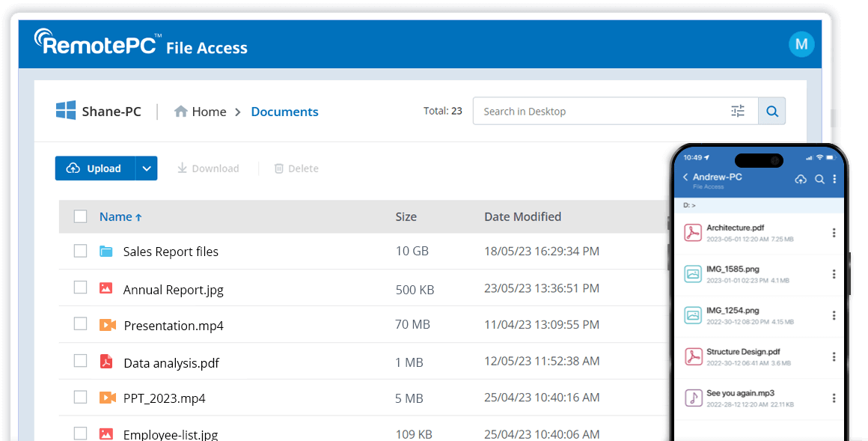Click the Sales Report files folder icon
868x441 pixels.
(106, 252)
